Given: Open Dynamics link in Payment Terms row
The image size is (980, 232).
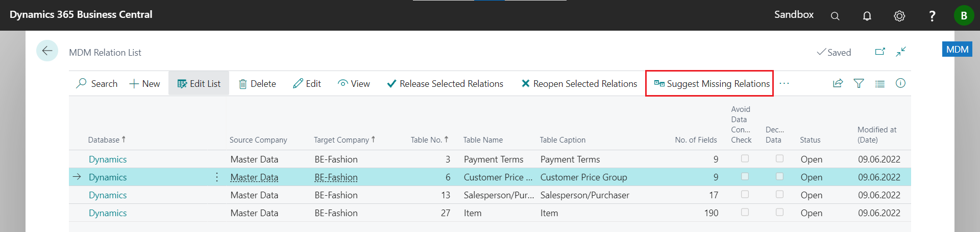Looking at the screenshot, I should (108, 159).
